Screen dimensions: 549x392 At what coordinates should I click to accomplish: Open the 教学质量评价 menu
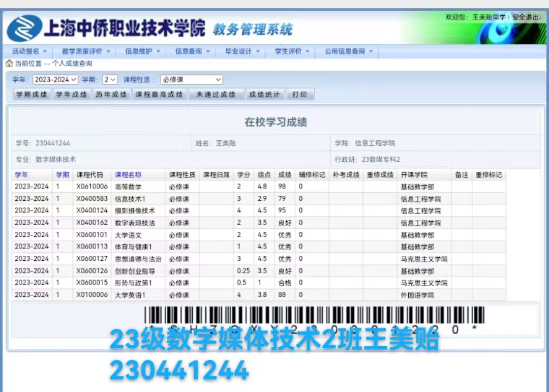(x=86, y=51)
